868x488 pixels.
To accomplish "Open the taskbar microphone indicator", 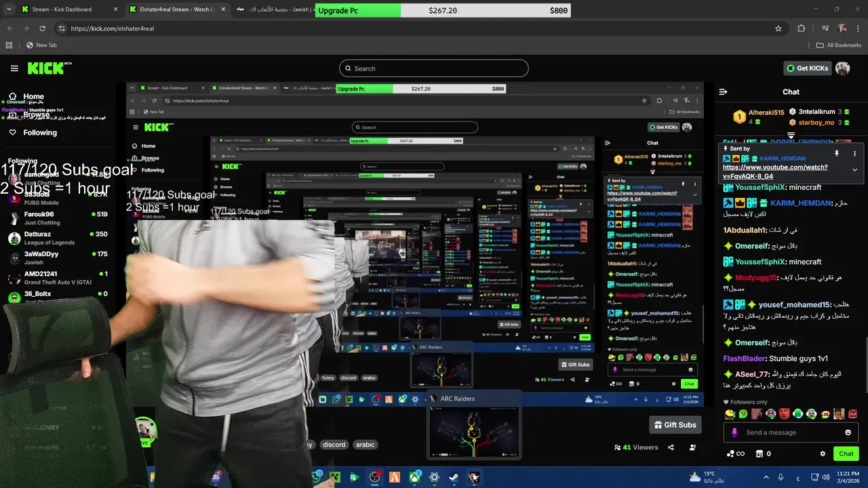I will click(781, 477).
